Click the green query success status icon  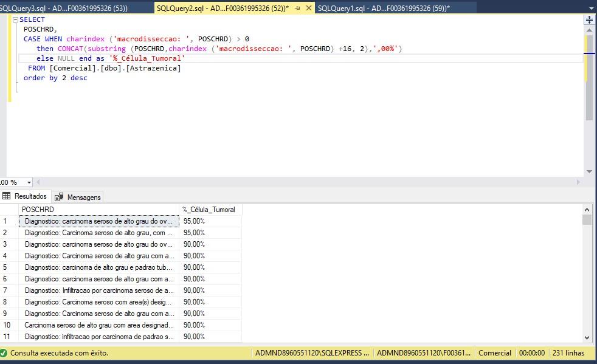pos(4,353)
